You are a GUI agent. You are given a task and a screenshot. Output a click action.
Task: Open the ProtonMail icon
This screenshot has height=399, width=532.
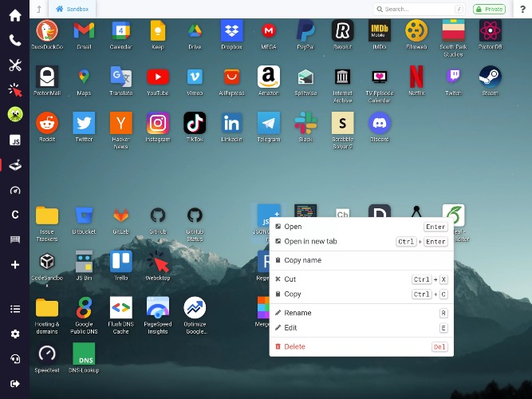[x=47, y=77]
